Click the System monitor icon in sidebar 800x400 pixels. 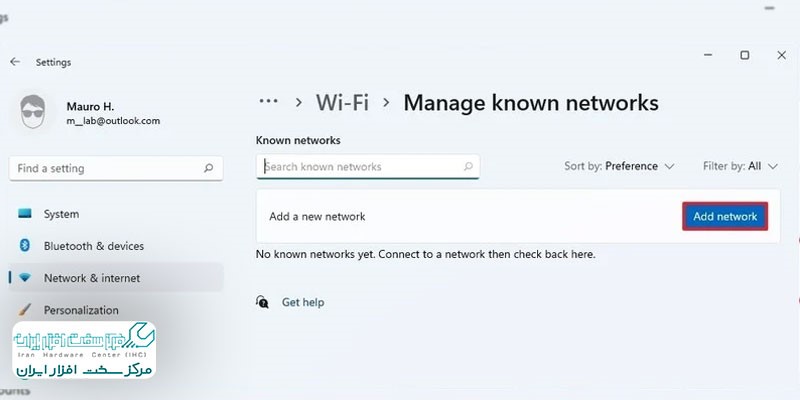click(24, 213)
